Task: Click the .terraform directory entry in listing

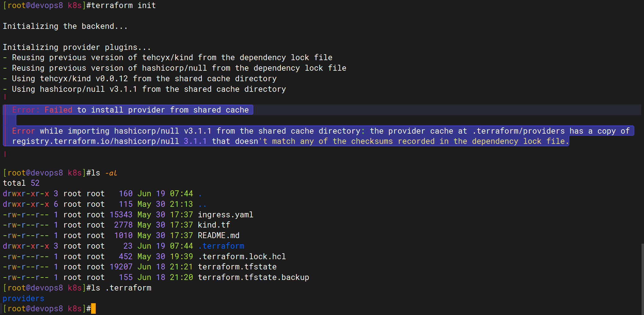Action: (x=221, y=246)
